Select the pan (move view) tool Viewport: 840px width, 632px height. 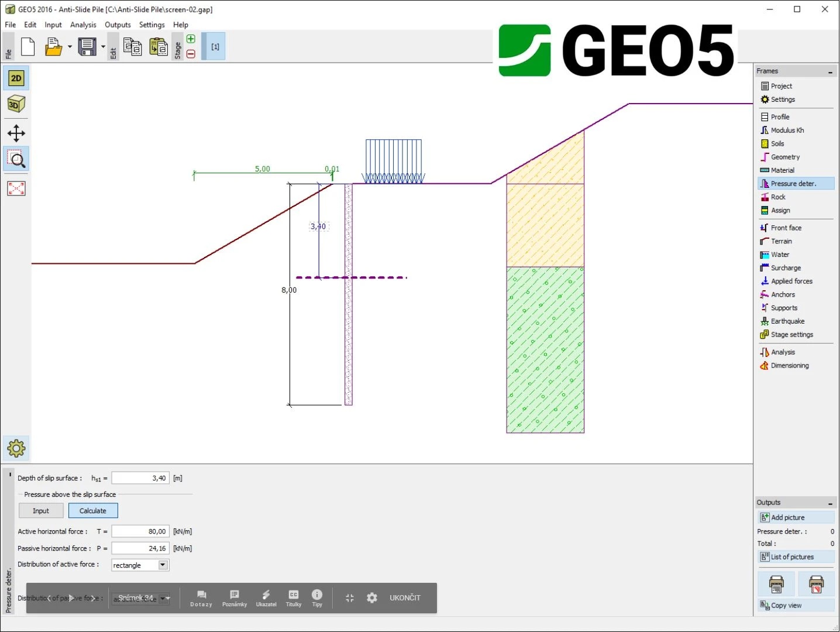(16, 133)
